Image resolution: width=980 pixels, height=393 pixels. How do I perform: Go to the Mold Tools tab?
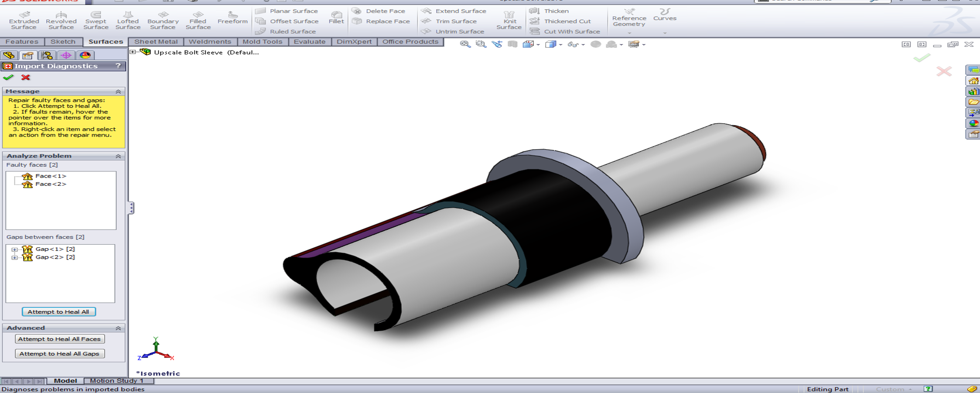(262, 42)
